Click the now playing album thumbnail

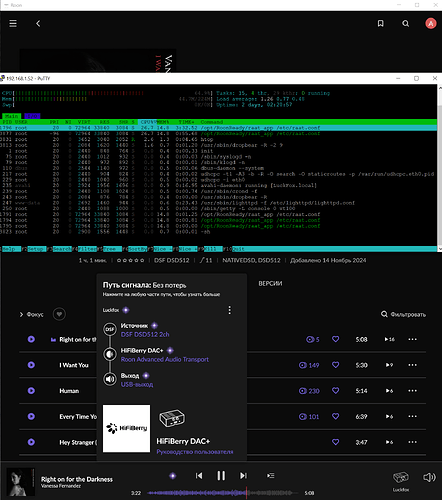coord(21,482)
